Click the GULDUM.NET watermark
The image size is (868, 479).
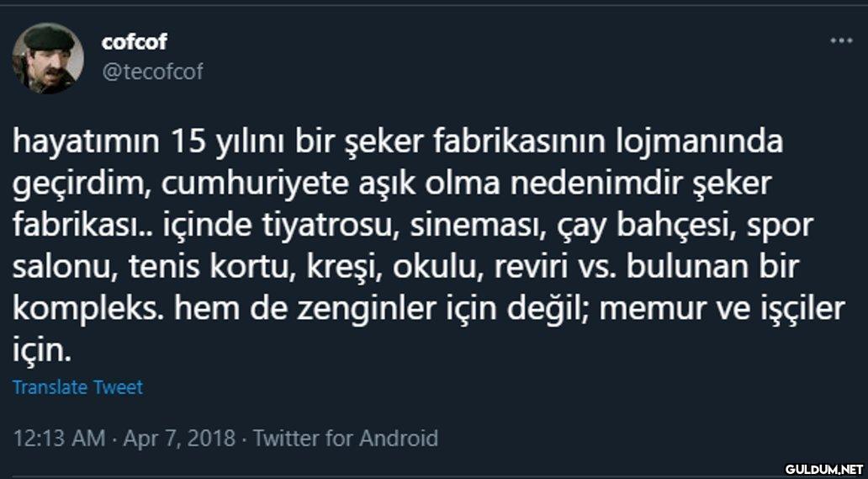(823, 468)
